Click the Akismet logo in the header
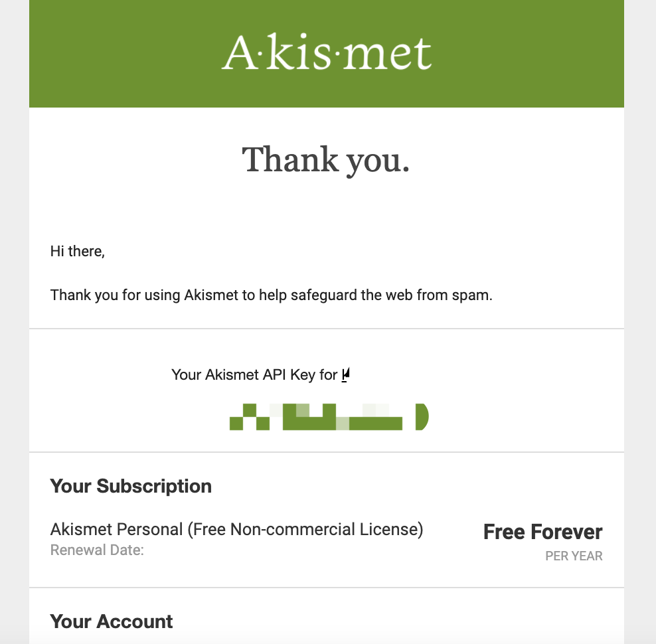The width and height of the screenshot is (656, 644). 327,53
